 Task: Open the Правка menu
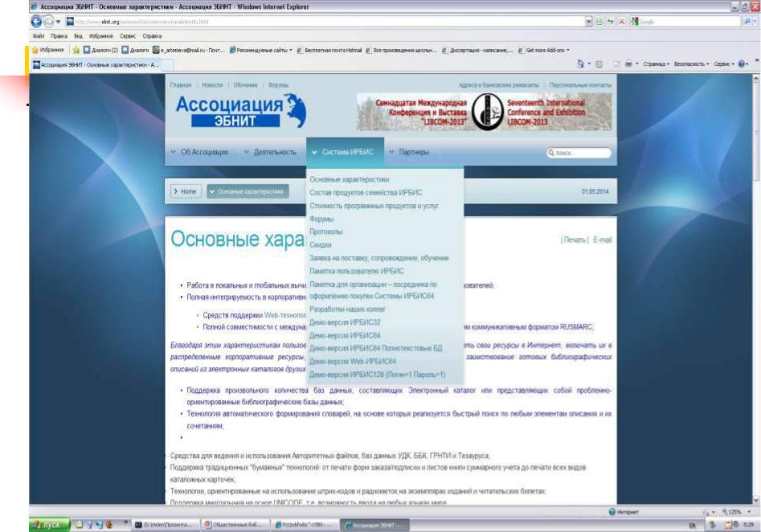tap(59, 36)
